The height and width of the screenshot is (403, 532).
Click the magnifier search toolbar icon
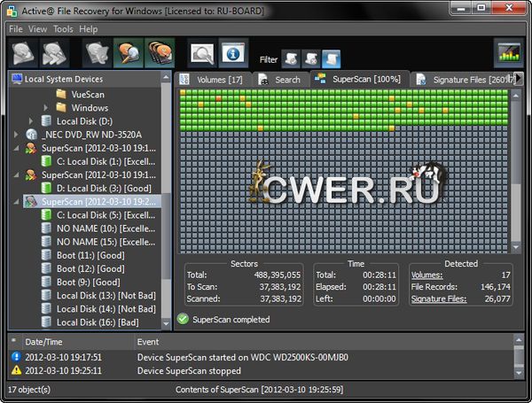coord(202,55)
